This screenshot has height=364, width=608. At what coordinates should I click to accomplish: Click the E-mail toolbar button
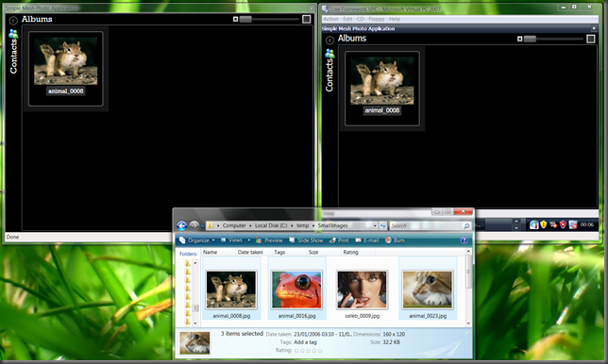(367, 240)
